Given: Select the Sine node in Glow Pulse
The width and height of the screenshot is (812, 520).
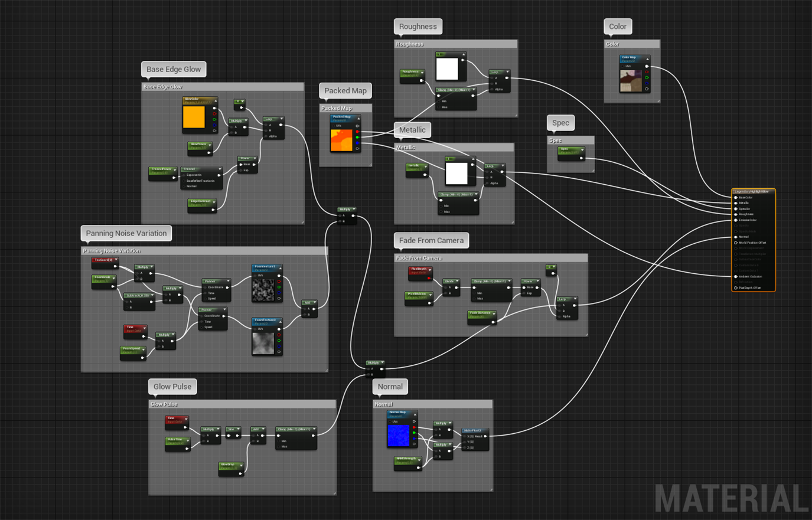Looking at the screenshot, I should click(x=233, y=433).
